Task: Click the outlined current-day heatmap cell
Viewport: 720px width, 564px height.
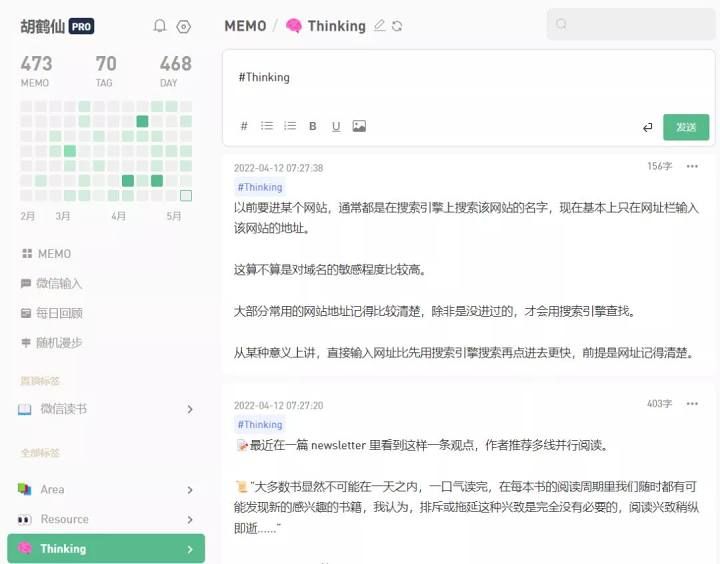Action: click(186, 196)
